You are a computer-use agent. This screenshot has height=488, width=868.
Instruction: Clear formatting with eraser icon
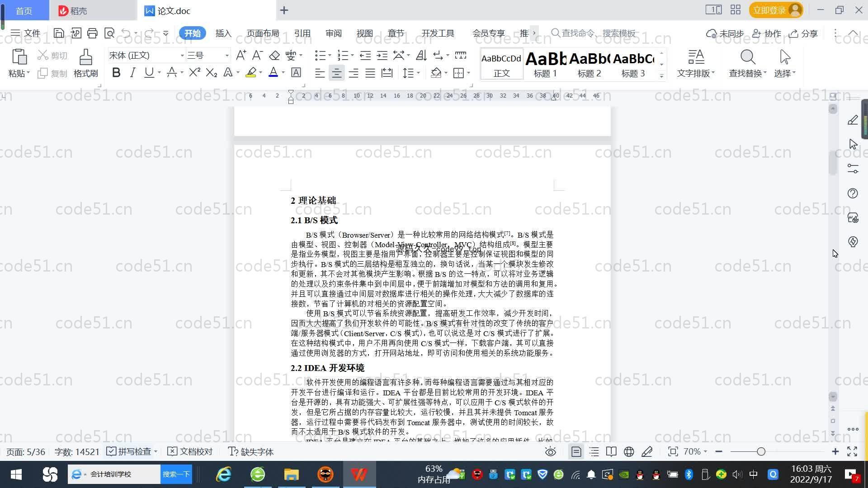pyautogui.click(x=274, y=55)
